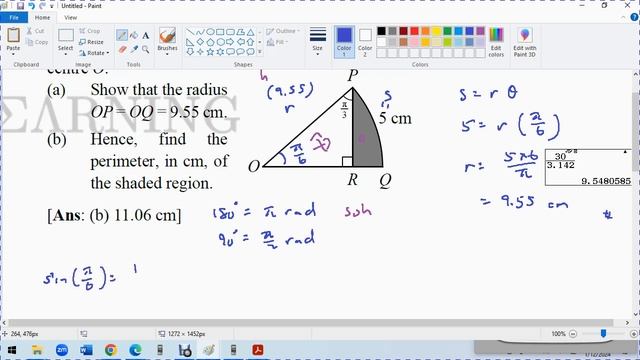Viewport: 640px width, 360px height.
Task: Open Microsoft Word from taskbar
Action: 86,350
